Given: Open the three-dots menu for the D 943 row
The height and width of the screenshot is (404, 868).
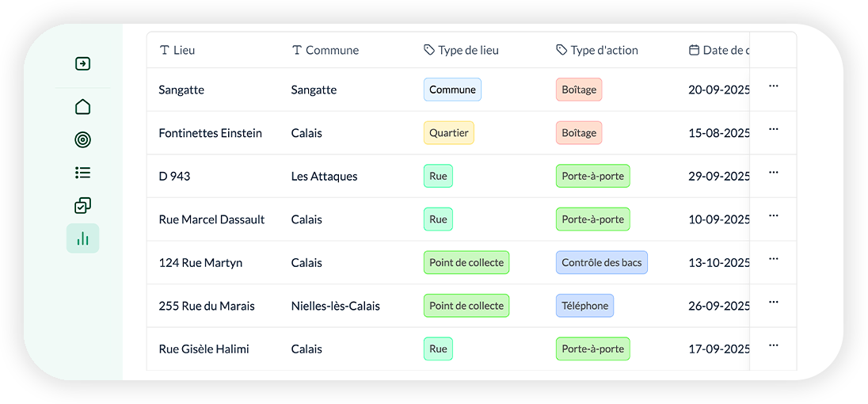Looking at the screenshot, I should click(x=773, y=173).
